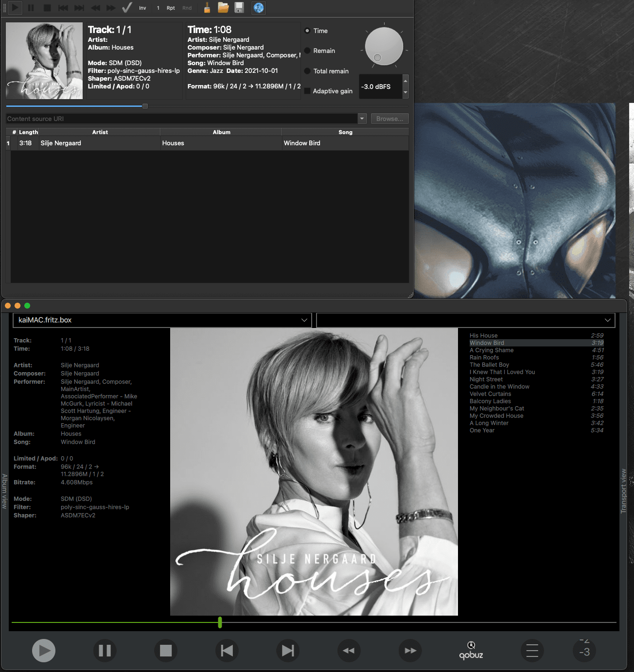
Task: Click the -3 volume selector at the bottom
Action: pyautogui.click(x=584, y=651)
